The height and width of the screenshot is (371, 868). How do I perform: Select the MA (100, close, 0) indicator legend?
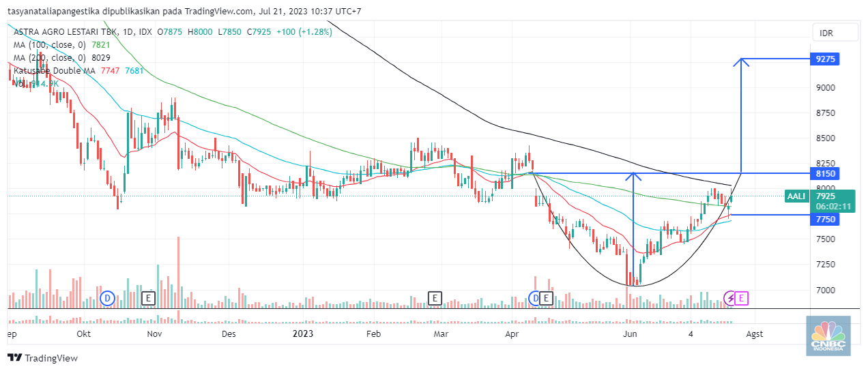pos(50,45)
